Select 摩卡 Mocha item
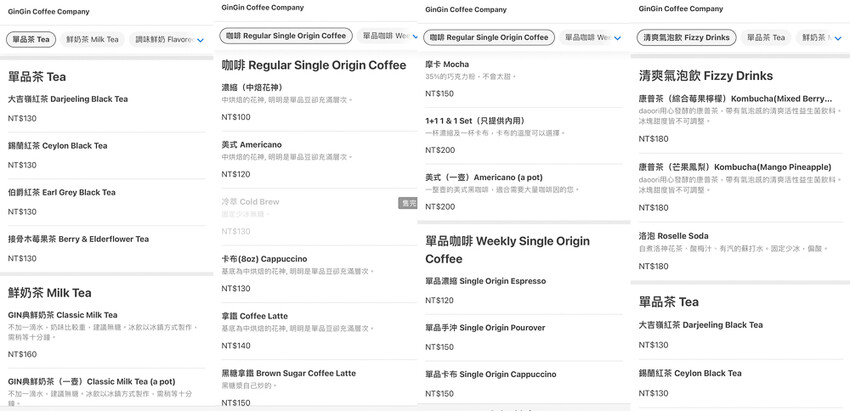The width and height of the screenshot is (850, 411). click(x=446, y=64)
